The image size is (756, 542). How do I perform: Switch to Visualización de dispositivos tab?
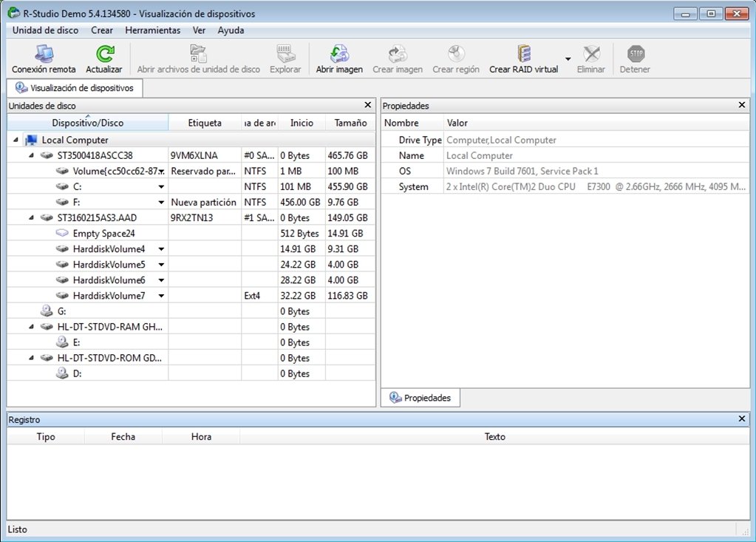(75, 88)
